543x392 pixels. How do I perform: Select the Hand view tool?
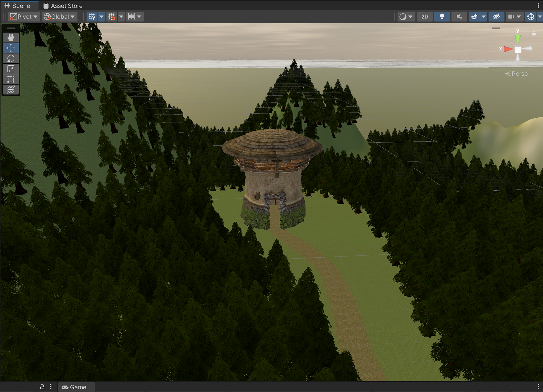tap(11, 37)
